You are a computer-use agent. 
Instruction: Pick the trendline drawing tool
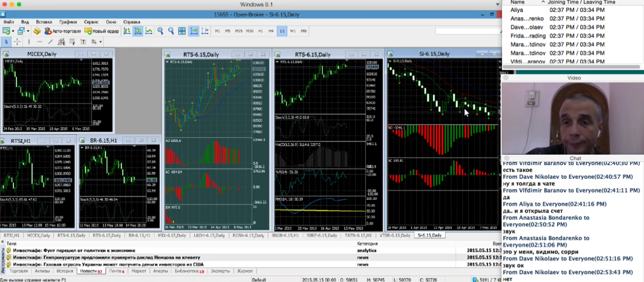tap(50, 42)
